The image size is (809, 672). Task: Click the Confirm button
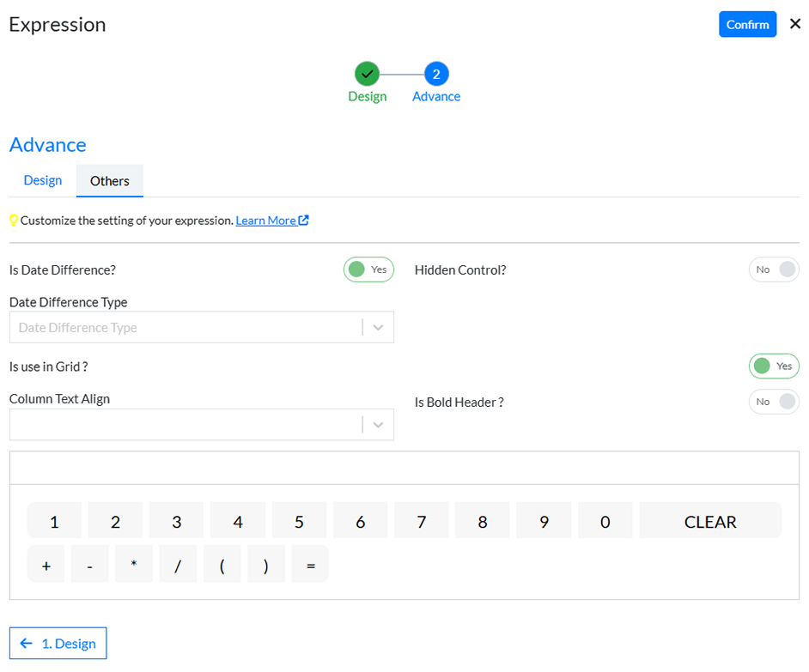[747, 24]
